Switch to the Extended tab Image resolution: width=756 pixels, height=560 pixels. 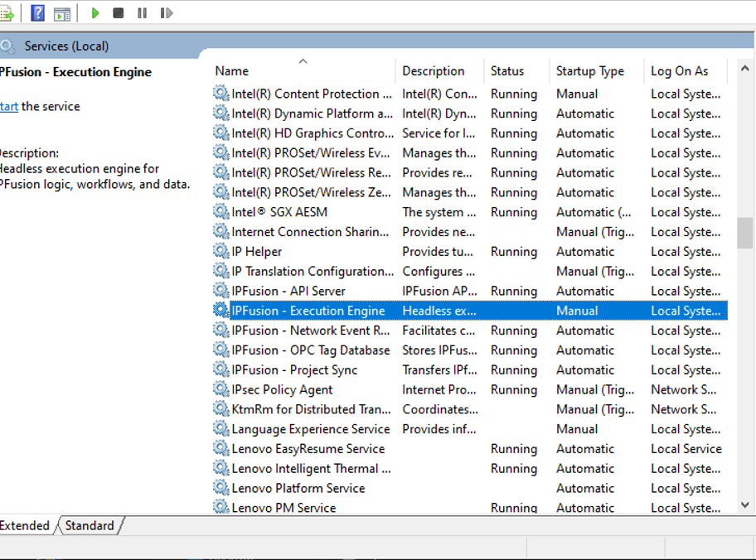(x=25, y=525)
